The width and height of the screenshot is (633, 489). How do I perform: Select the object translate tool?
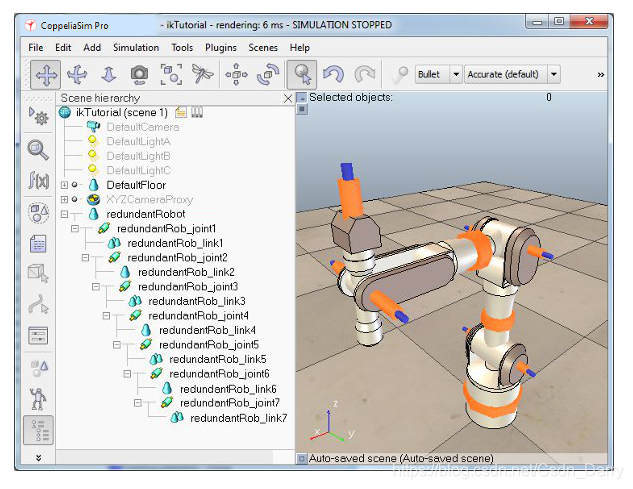click(x=236, y=74)
